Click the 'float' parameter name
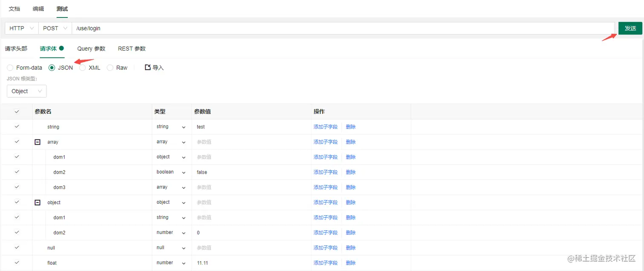Screen dimensions: 644x271 [52, 263]
